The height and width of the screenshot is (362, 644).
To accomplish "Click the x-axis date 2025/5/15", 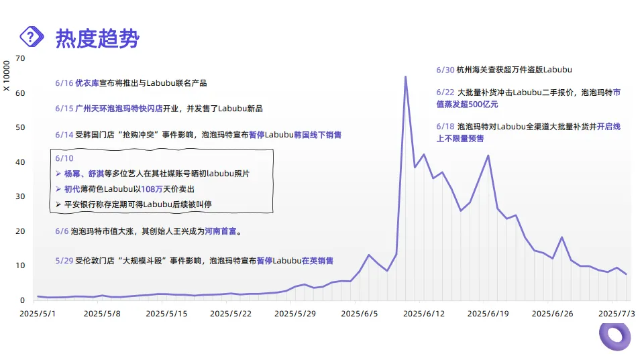I will click(166, 314).
